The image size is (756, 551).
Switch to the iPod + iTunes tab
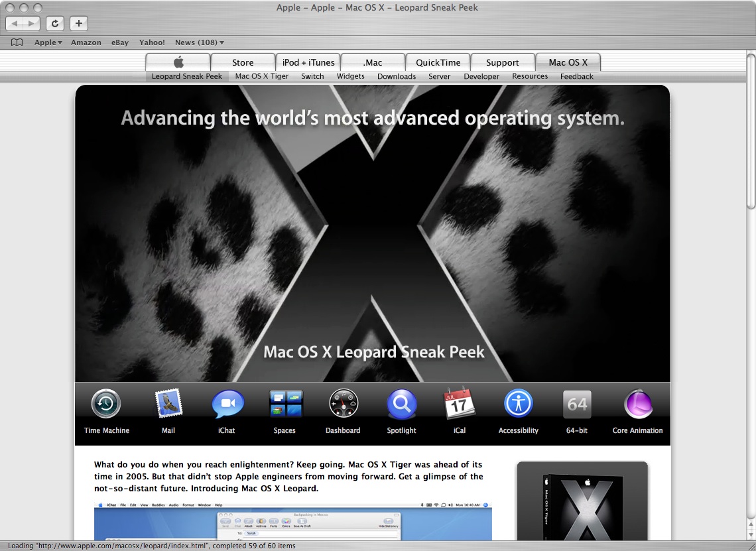coord(308,62)
